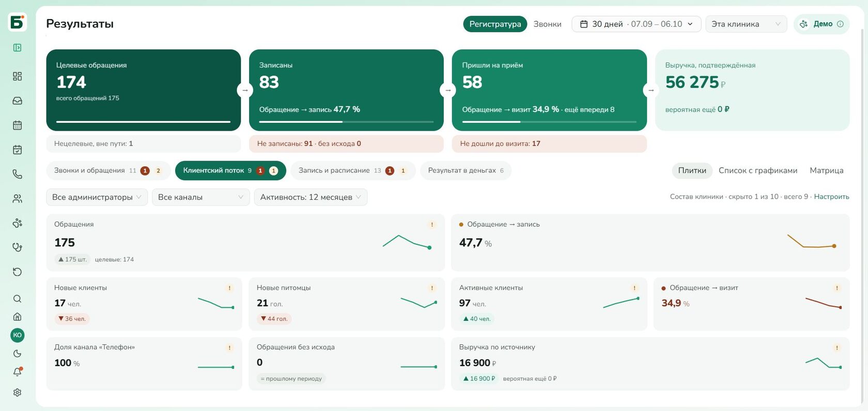Open the inbox tray icon in sidebar

[17, 101]
